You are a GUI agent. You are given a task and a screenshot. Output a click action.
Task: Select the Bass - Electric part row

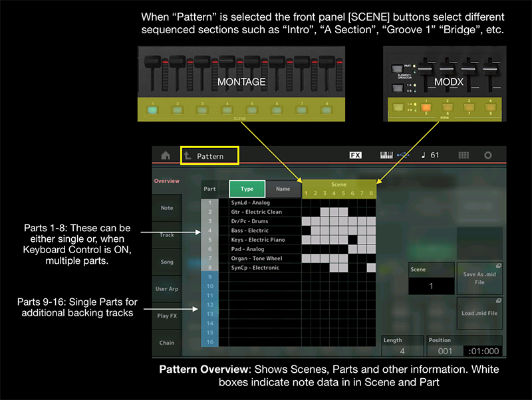click(265, 231)
